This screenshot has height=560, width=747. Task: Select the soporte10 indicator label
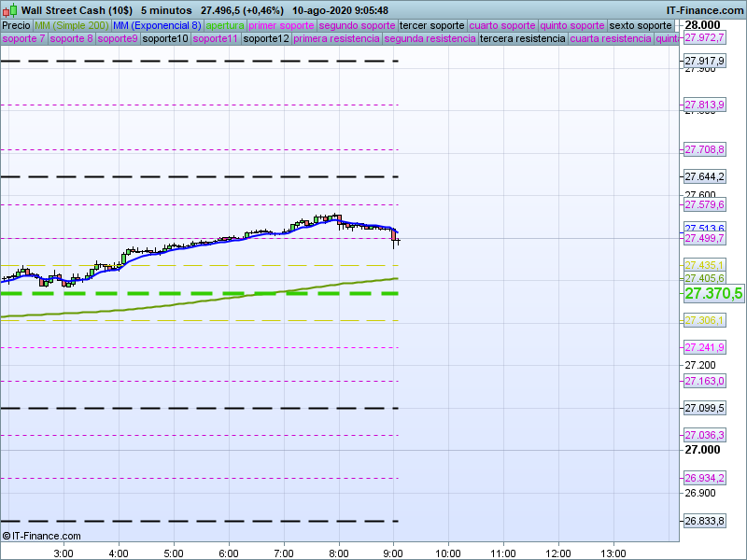coord(168,39)
